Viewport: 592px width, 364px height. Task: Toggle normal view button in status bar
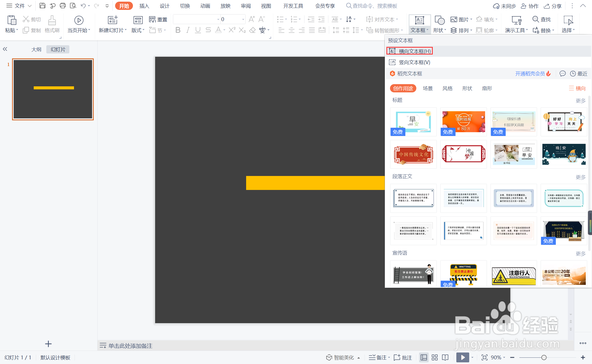424,357
